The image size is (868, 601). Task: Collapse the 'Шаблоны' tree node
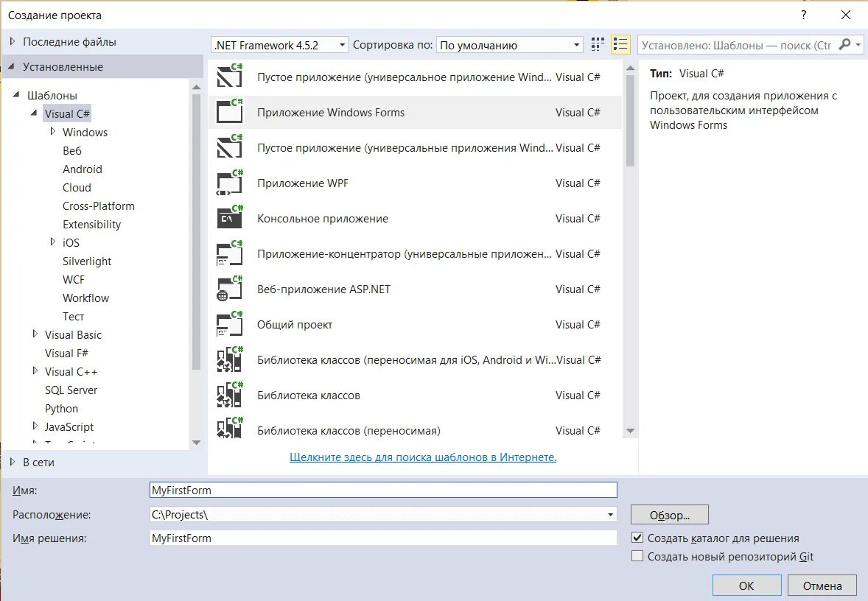pos(16,94)
